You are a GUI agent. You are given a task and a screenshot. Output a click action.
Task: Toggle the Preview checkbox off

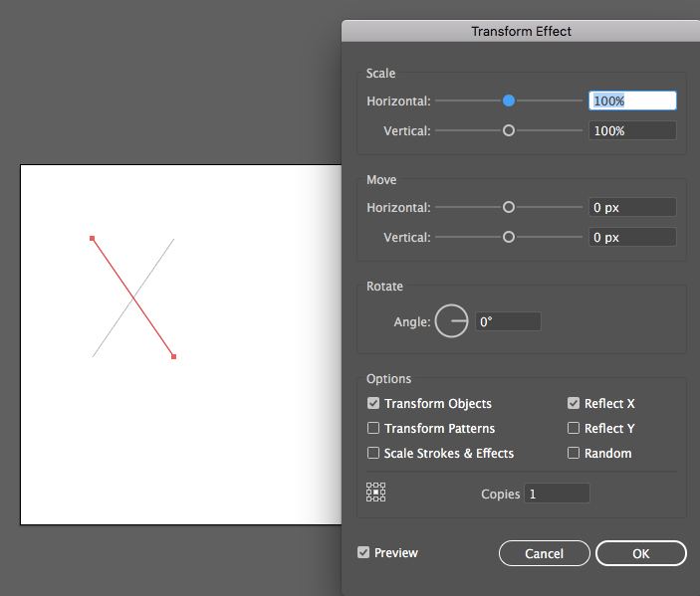click(x=363, y=552)
